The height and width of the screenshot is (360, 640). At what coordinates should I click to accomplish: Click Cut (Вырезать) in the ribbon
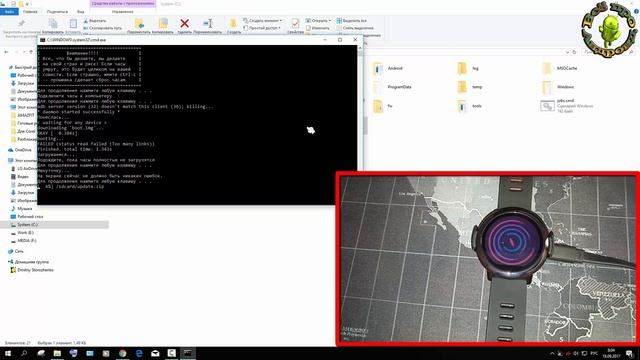click(95, 20)
